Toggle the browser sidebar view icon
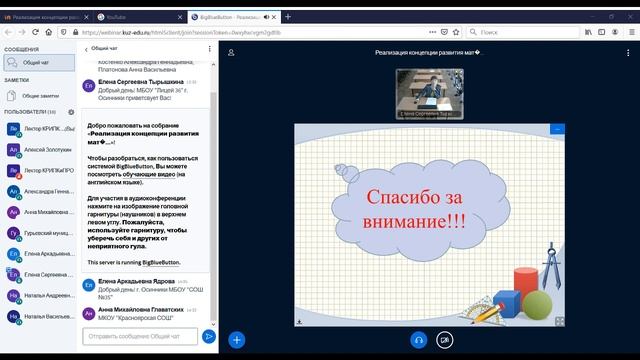 coord(602,32)
